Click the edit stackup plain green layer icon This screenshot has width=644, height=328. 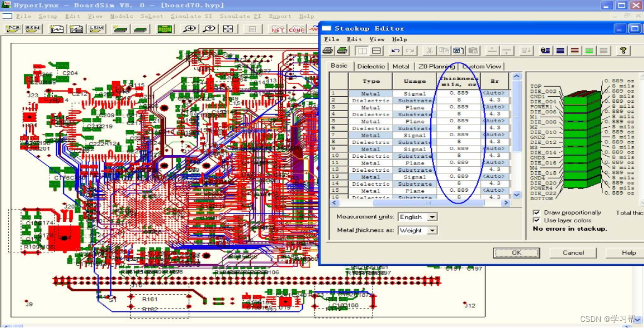click(x=140, y=29)
